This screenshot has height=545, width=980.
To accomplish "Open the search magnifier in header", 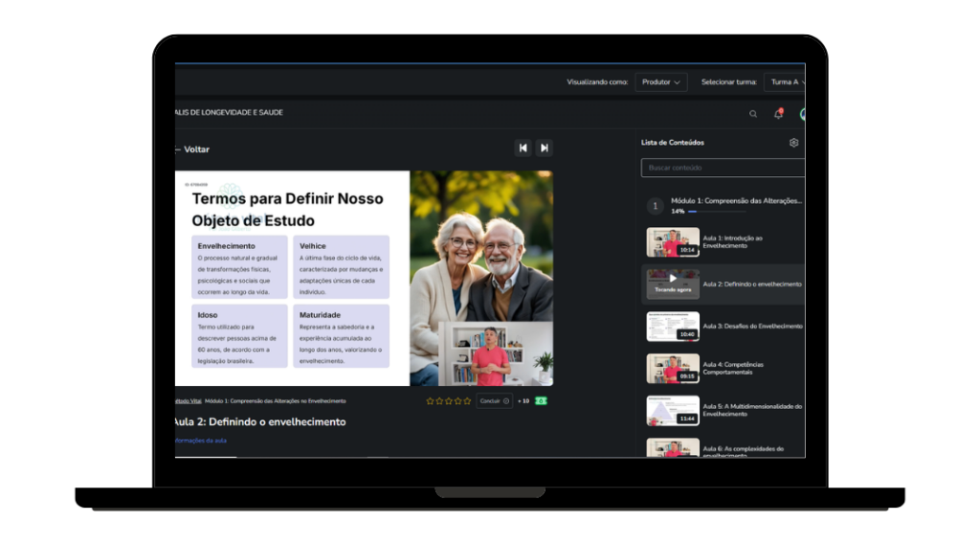I will [753, 114].
